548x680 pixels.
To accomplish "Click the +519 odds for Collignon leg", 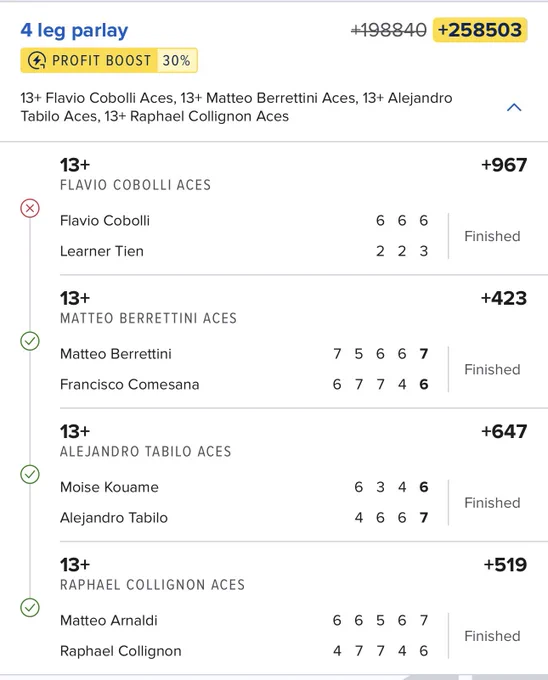I will pyautogui.click(x=505, y=564).
